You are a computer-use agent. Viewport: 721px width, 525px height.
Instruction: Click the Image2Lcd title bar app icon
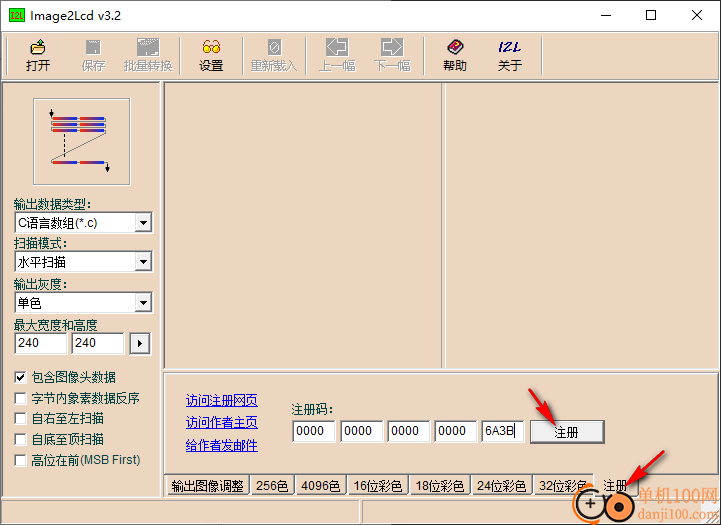[17, 15]
